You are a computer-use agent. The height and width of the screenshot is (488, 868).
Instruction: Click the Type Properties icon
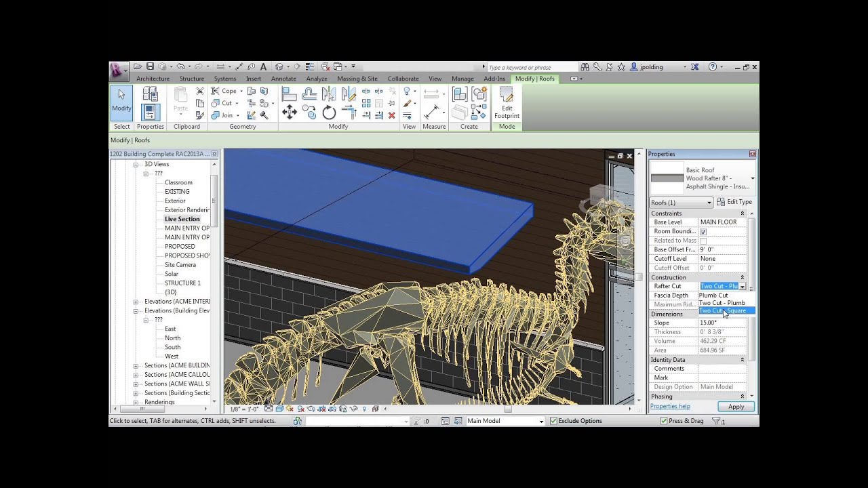[x=150, y=94]
